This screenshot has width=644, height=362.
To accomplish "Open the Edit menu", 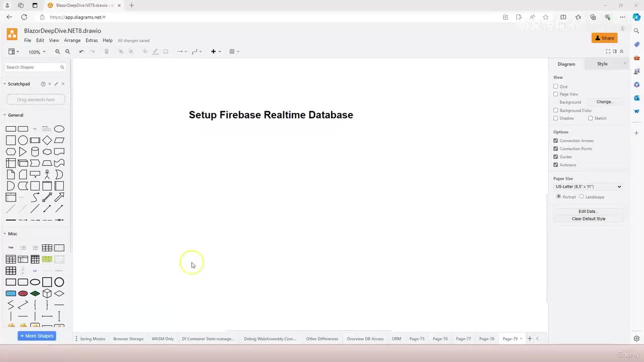I will point(40,40).
